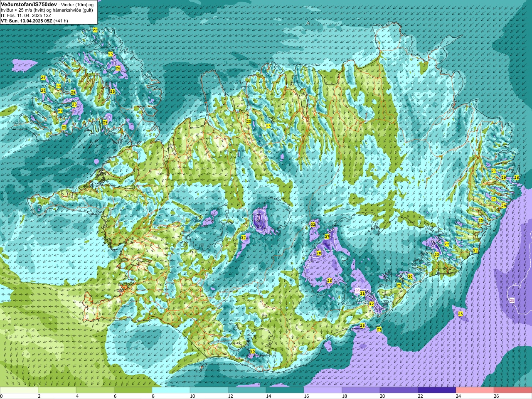Click the lavender 16–18 legend swatch
The image size is (532, 399).
pos(323,390)
